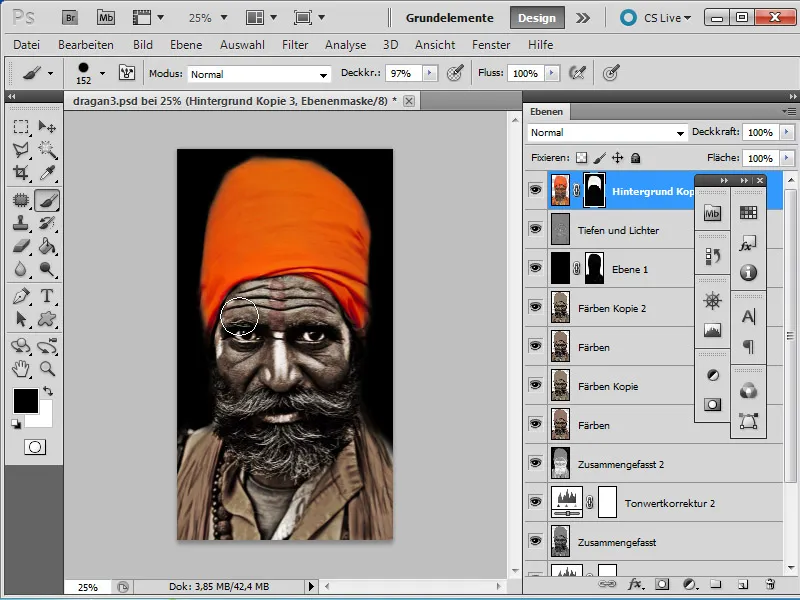800x600 pixels.
Task: Open the layer Fläche fill arrow
Action: (787, 158)
